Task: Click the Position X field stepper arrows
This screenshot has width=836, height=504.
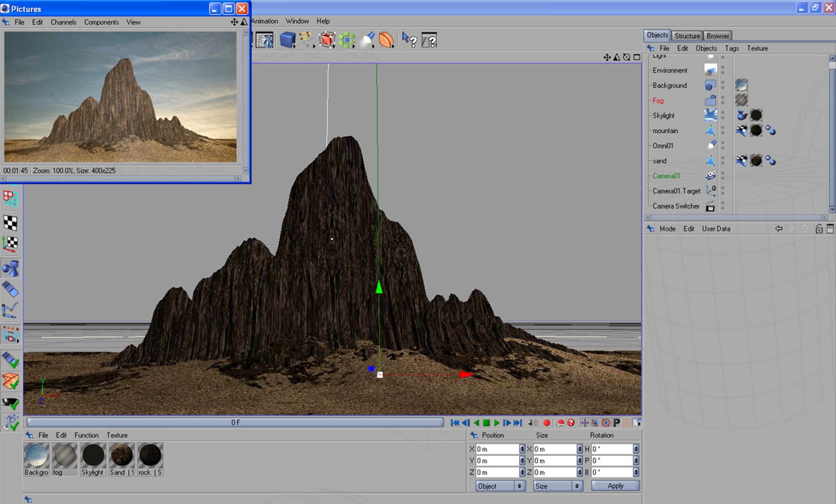Action: tap(522, 449)
